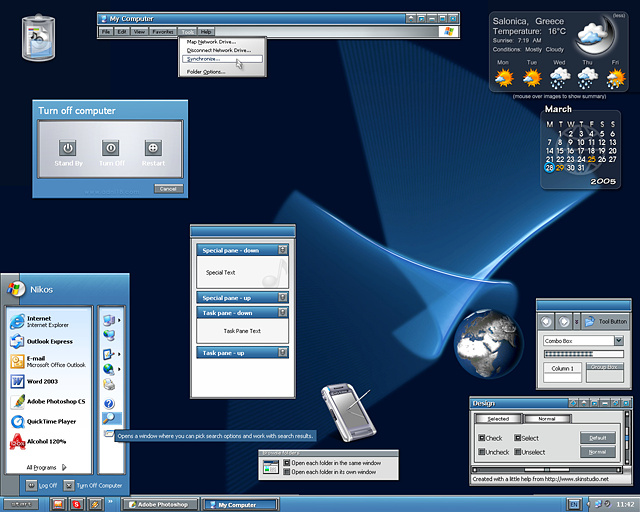This screenshot has width=640, height=512.
Task: Click the Tool Button folder icon
Action: click(x=589, y=321)
